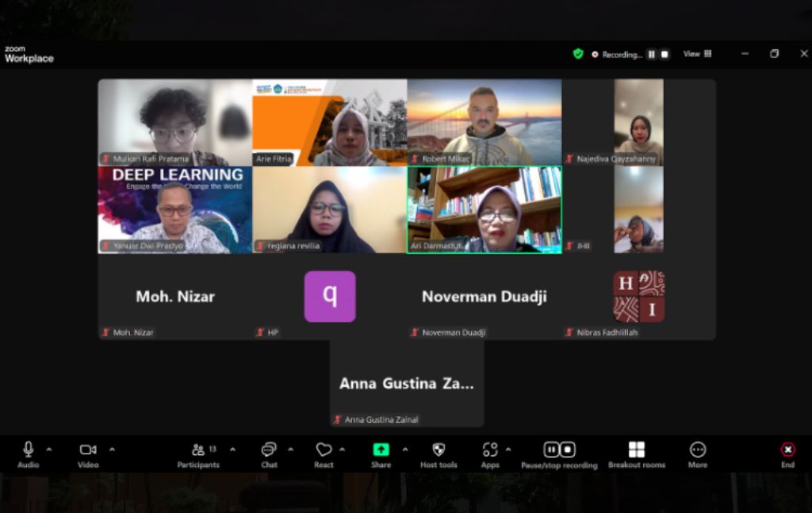Expand share options arrow

(405, 450)
